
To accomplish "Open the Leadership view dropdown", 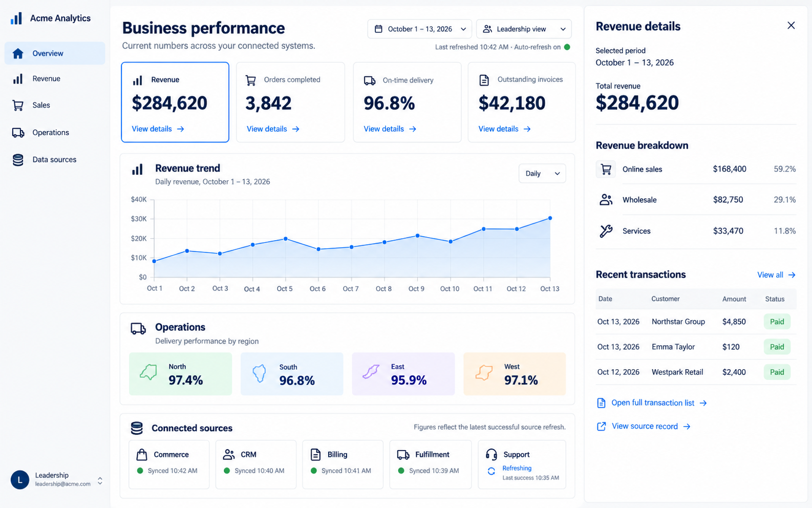I will (524, 29).
